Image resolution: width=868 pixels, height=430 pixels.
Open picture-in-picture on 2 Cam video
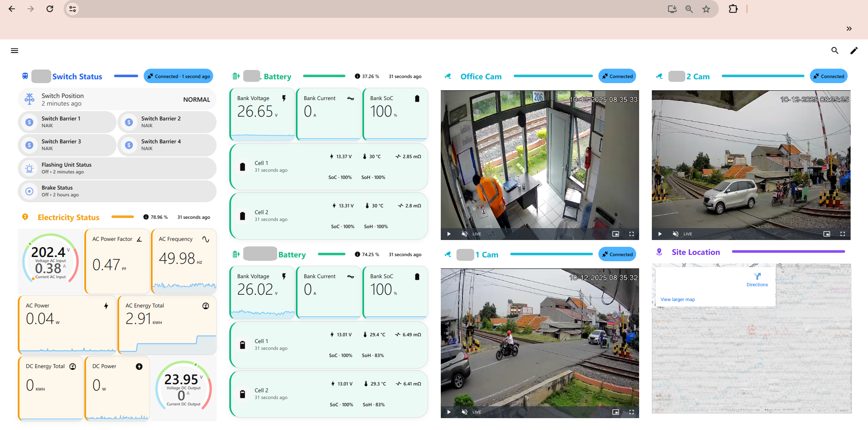coord(826,234)
